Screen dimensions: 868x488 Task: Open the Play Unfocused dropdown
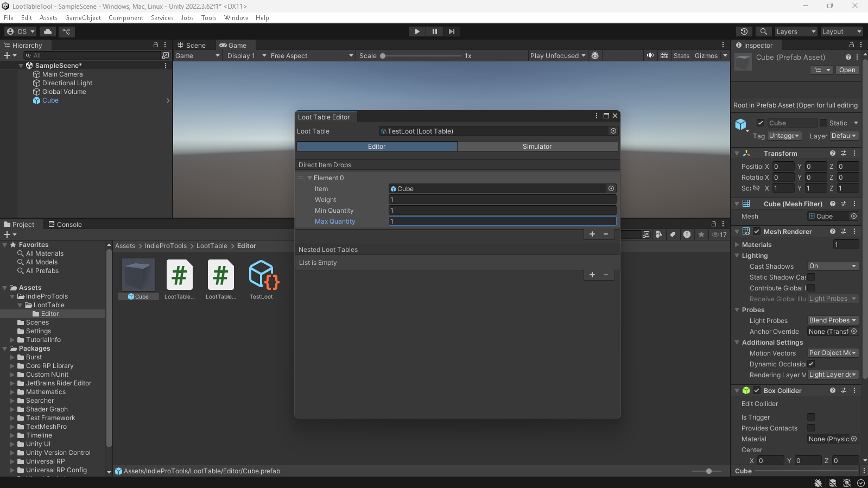[x=557, y=55]
